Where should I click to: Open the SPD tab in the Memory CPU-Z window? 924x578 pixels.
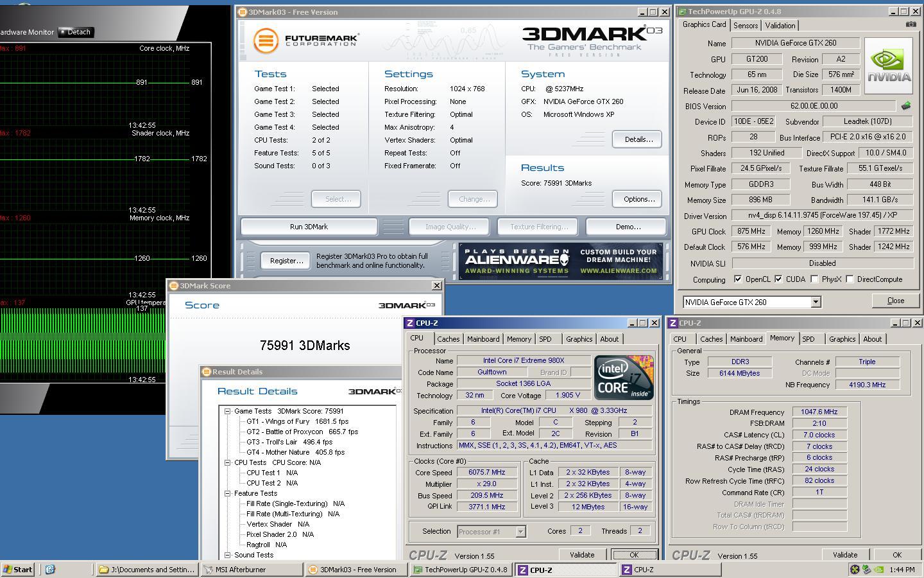[x=809, y=339]
